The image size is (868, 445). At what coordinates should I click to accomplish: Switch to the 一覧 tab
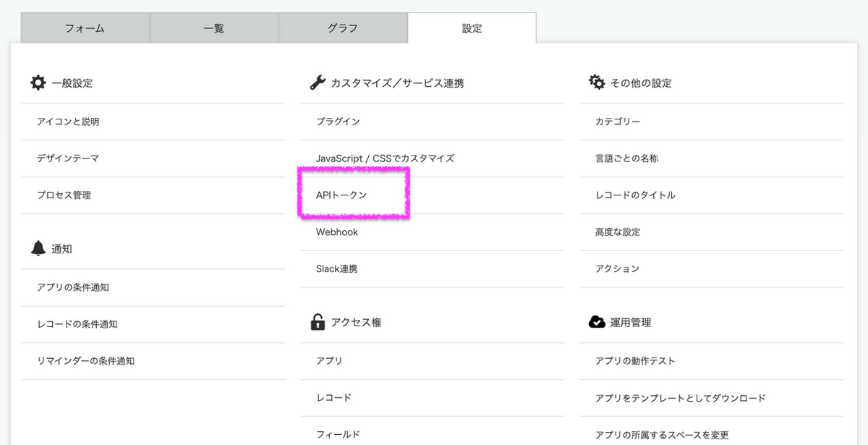pos(214,27)
